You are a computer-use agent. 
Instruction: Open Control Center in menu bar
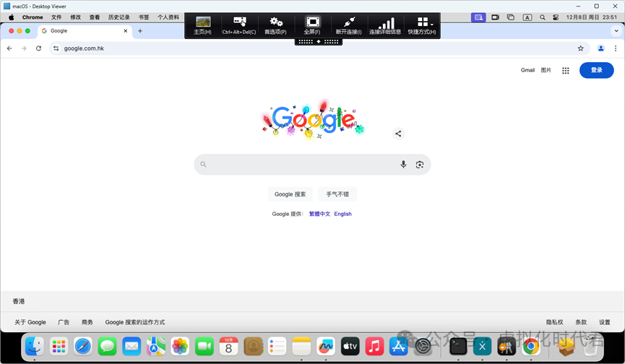tap(556, 17)
